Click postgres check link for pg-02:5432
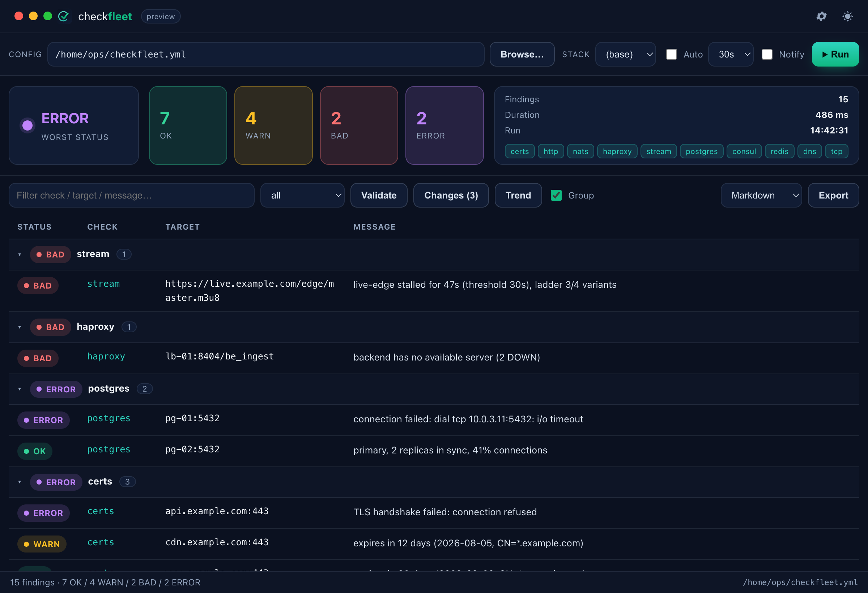Screen dimensions: 868x593 click(x=109, y=449)
